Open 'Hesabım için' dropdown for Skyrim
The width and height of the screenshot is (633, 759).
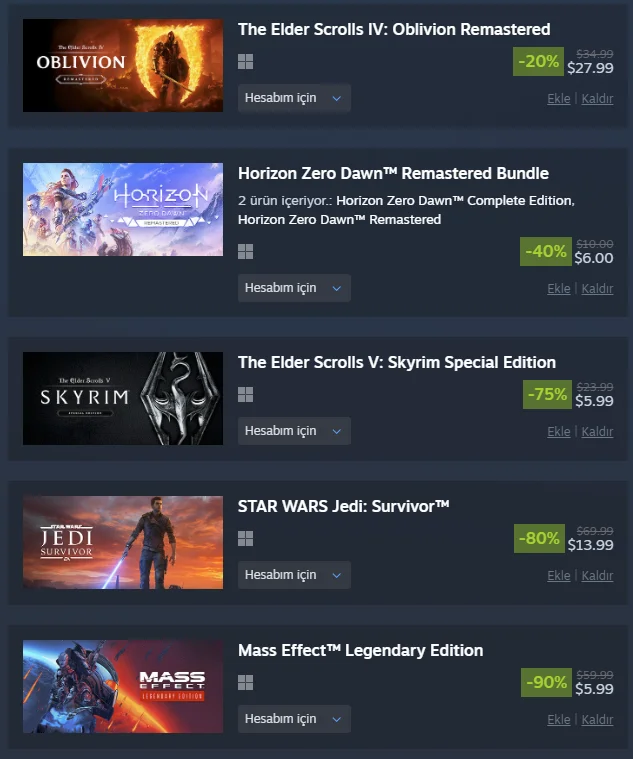pos(294,431)
